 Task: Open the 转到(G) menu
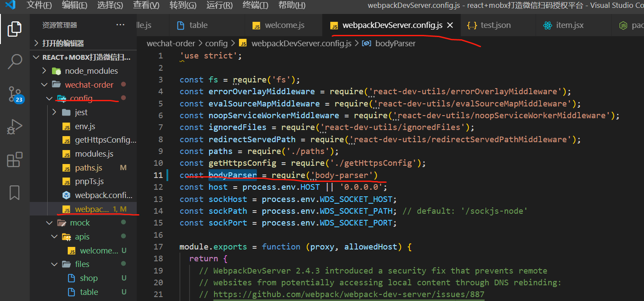pyautogui.click(x=183, y=5)
